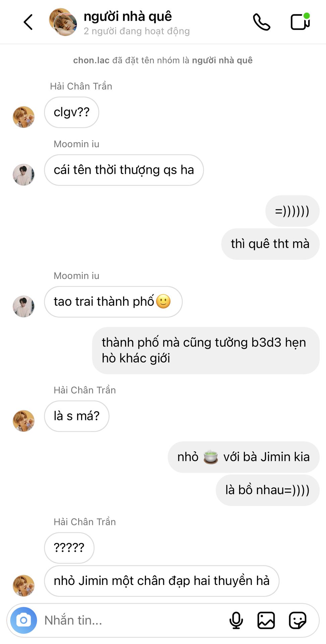The width and height of the screenshot is (326, 644).
Task: Open sticker picker icon
Action: pyautogui.click(x=297, y=620)
